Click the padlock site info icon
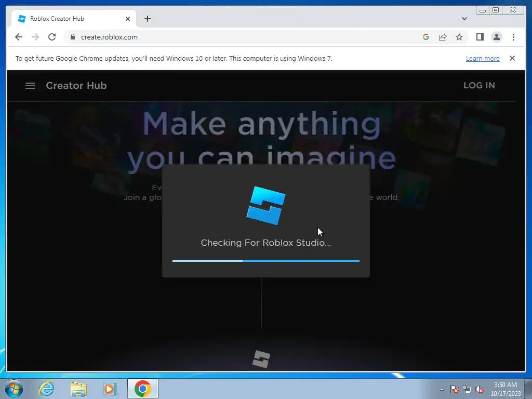 point(73,37)
